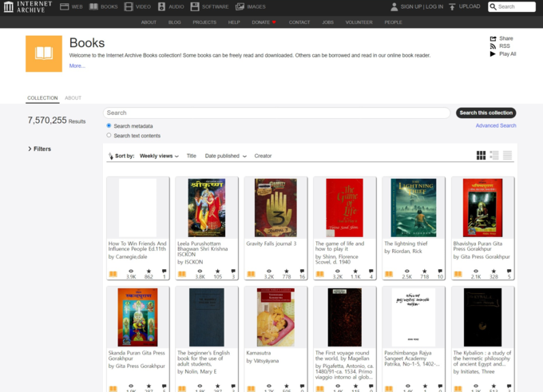543x392 pixels.
Task: Open Paschimbanga Rajya Sangeet Academy title
Action: (412, 358)
